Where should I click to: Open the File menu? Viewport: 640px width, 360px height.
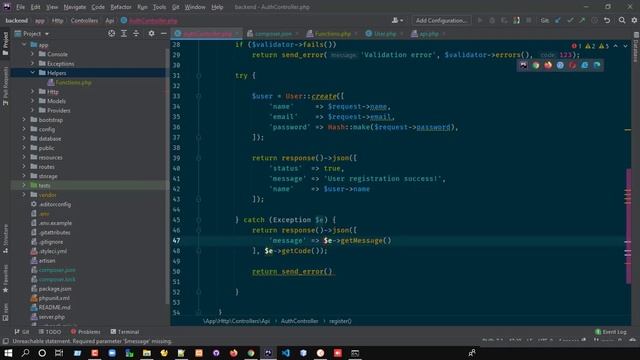point(20,7)
